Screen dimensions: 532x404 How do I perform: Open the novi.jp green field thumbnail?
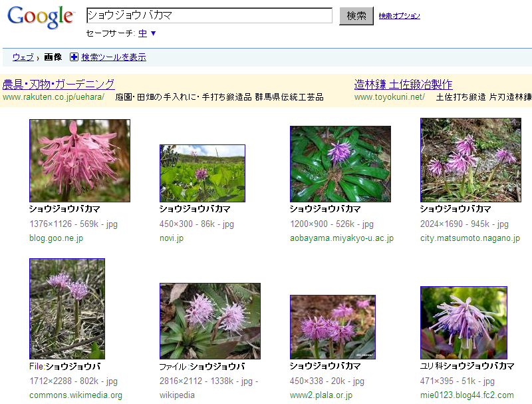pos(202,173)
